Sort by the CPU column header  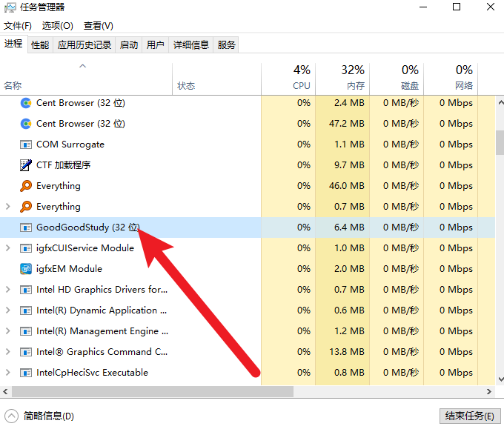(288, 79)
